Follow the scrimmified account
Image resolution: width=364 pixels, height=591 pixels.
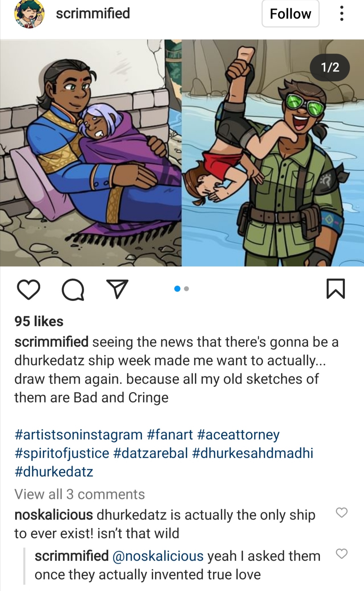[x=291, y=14]
